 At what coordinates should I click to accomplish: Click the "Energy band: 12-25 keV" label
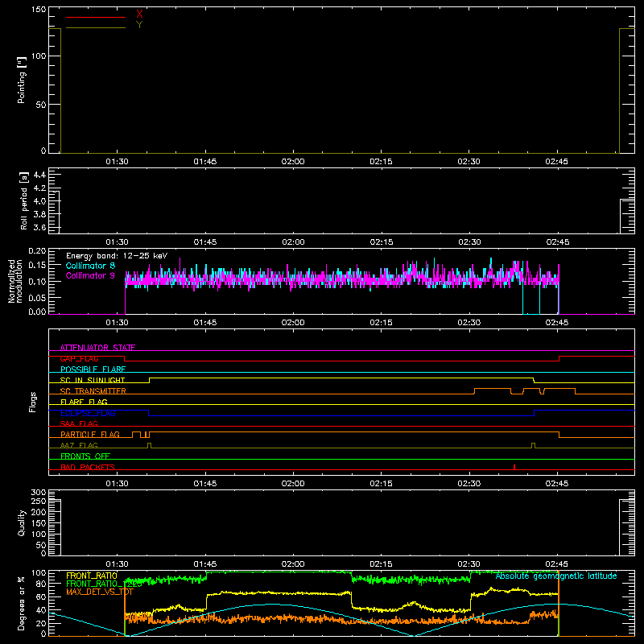coord(117,256)
